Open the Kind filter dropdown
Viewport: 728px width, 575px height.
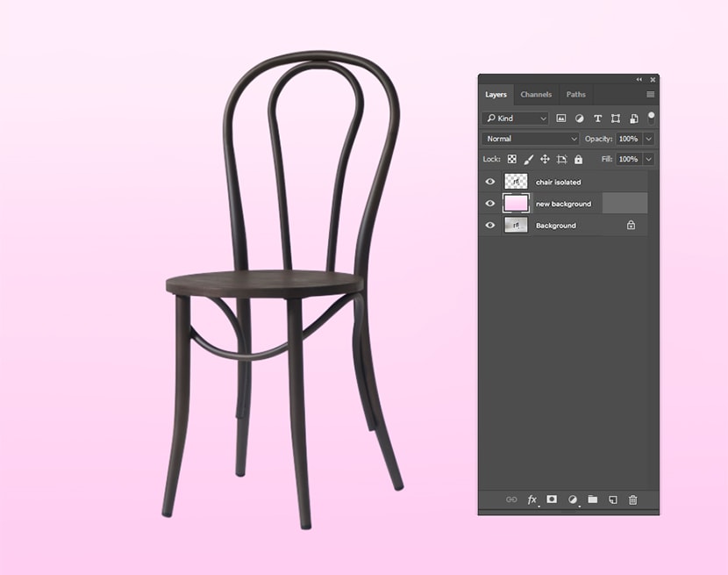coord(515,119)
